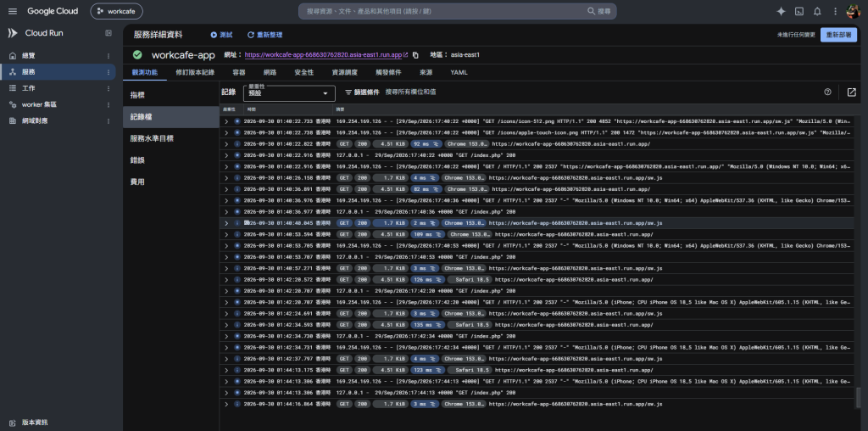Open the workcafe project selector
This screenshot has height=431, width=868.
tap(116, 11)
